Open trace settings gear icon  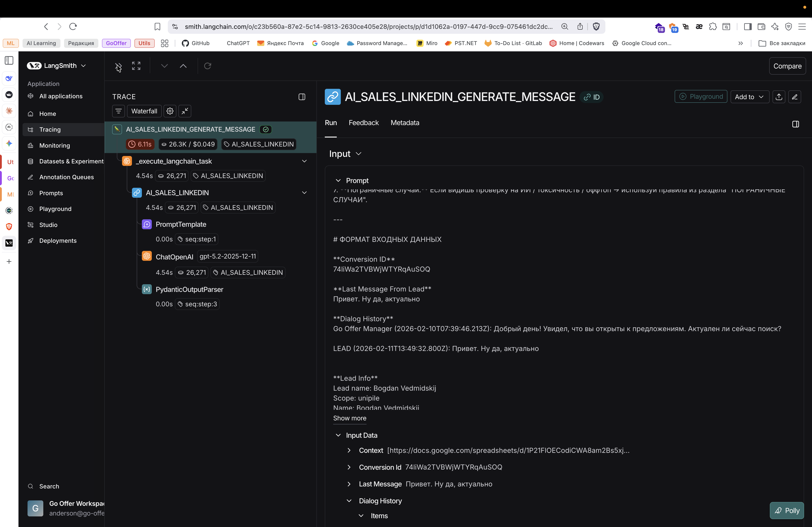click(170, 111)
